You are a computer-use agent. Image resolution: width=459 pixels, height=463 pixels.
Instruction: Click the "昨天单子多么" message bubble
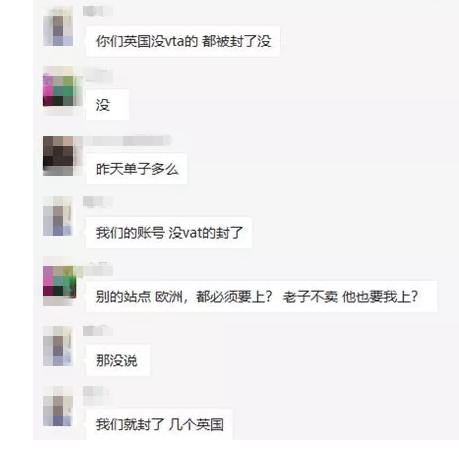pos(136,169)
